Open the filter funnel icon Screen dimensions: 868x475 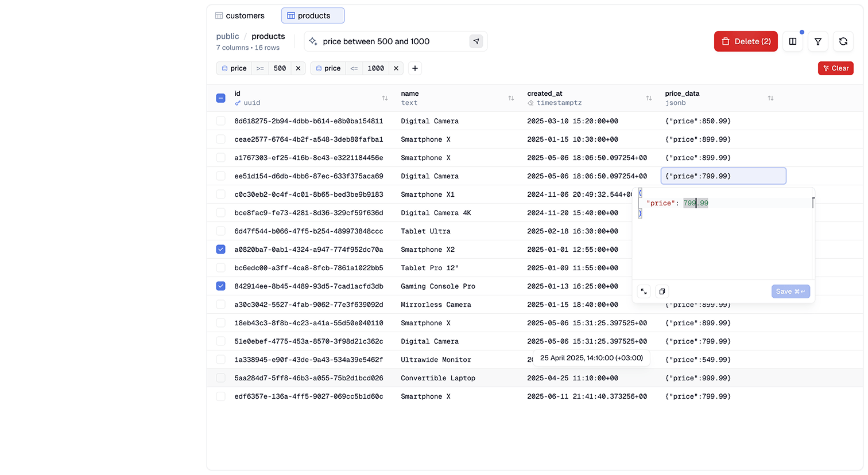pyautogui.click(x=817, y=41)
